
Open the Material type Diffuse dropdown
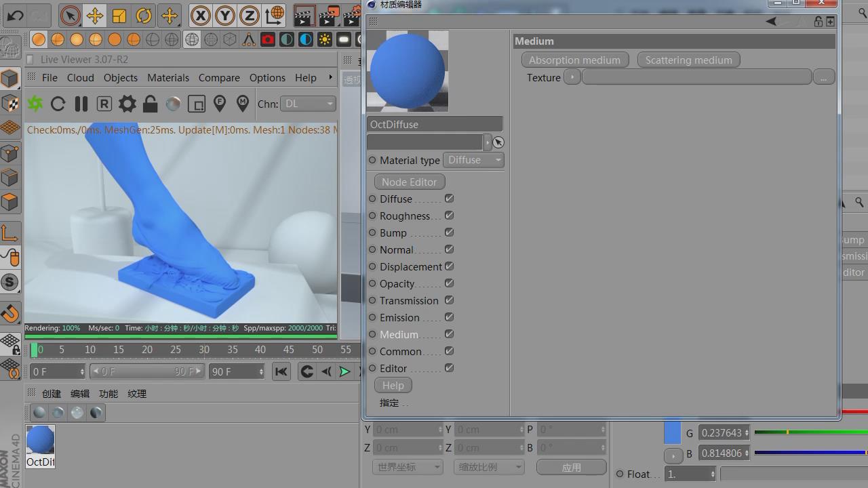coord(473,160)
